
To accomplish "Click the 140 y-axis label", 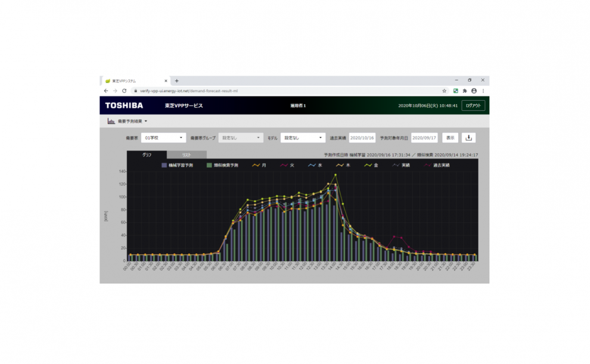I will (x=122, y=172).
